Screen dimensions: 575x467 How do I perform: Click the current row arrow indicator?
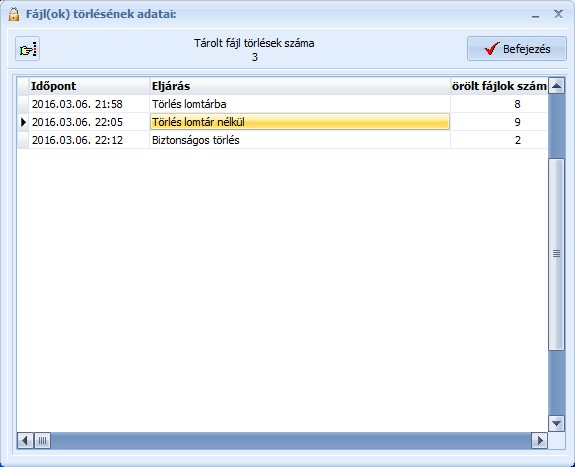tap(23, 122)
